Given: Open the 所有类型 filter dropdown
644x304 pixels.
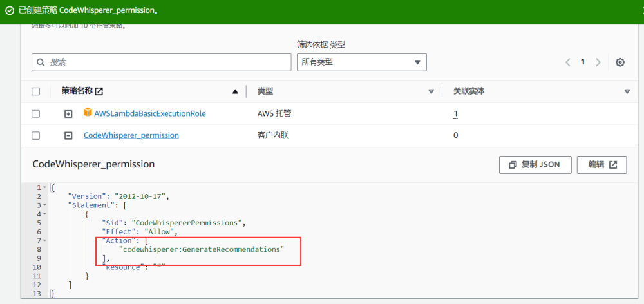Looking at the screenshot, I should click(x=361, y=62).
